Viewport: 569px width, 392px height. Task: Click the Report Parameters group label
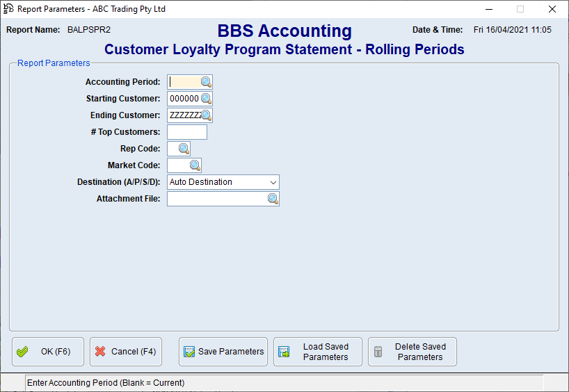54,63
